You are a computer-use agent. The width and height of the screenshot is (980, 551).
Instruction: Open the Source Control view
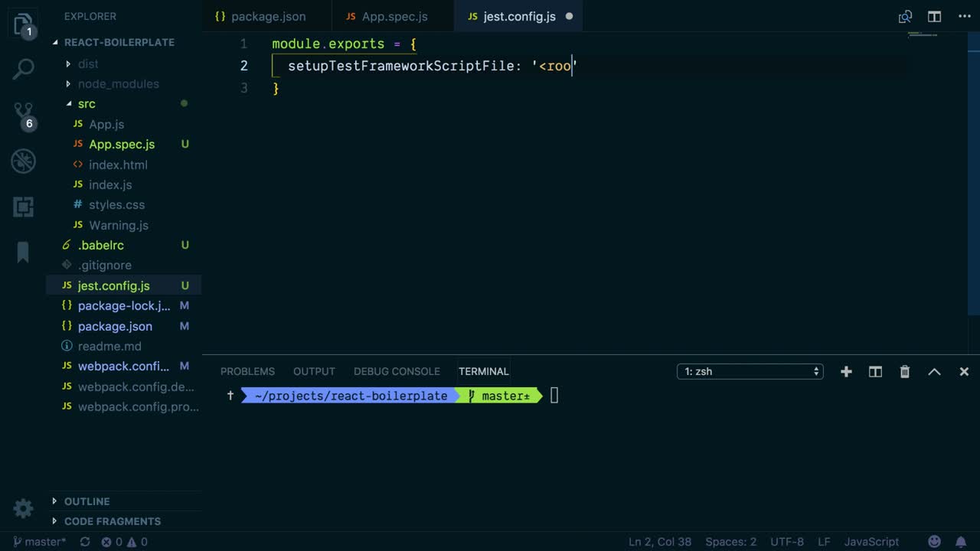(23, 115)
